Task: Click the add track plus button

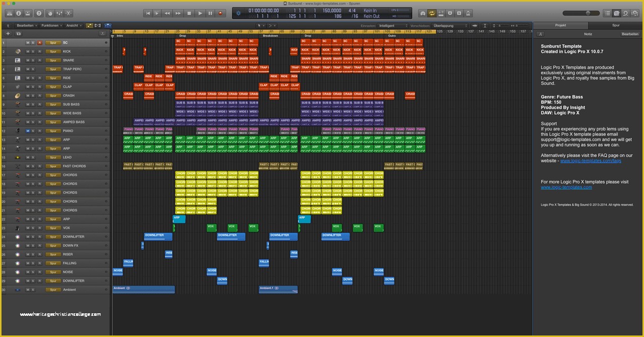Action: pyautogui.click(x=8, y=34)
